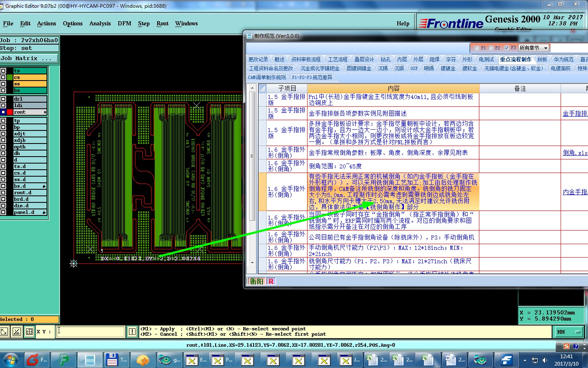Viewport: 588px width, 368px height.
Task: Click the Sogou input method S tray icon
Action: point(567,346)
